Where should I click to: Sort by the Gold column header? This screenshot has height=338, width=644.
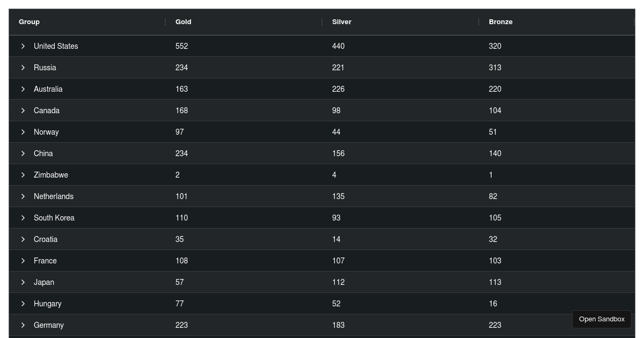pos(184,22)
